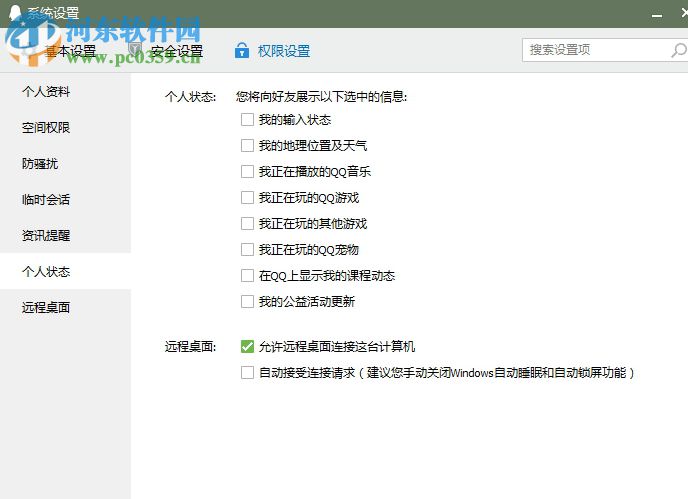Switch to the 安全设置 tab
Screen dimensions: 688x499
pos(177,51)
